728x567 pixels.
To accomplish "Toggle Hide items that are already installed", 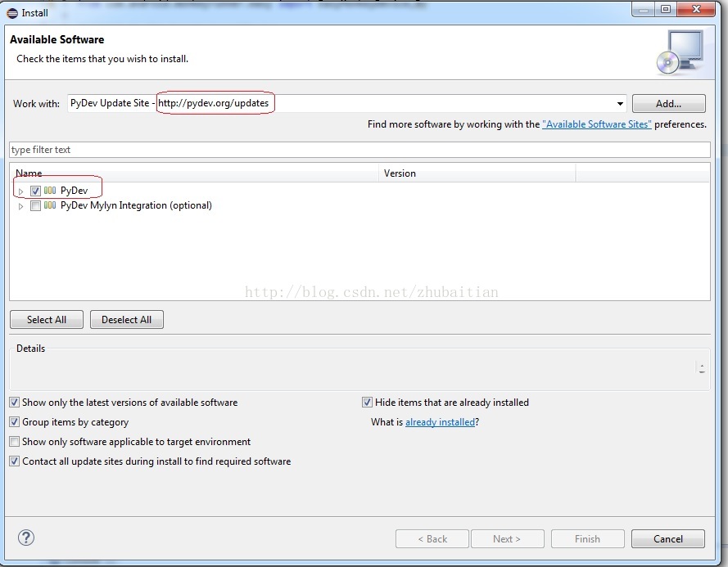I will tap(367, 403).
